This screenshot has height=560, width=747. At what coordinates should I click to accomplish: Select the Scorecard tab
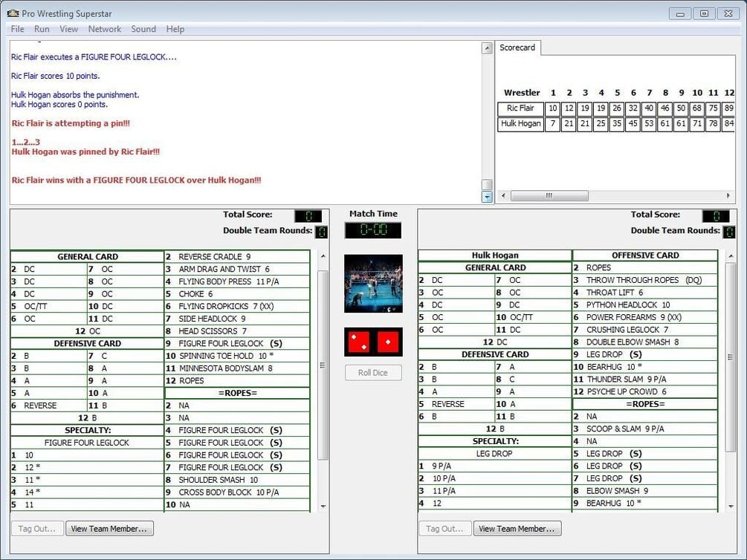click(517, 48)
